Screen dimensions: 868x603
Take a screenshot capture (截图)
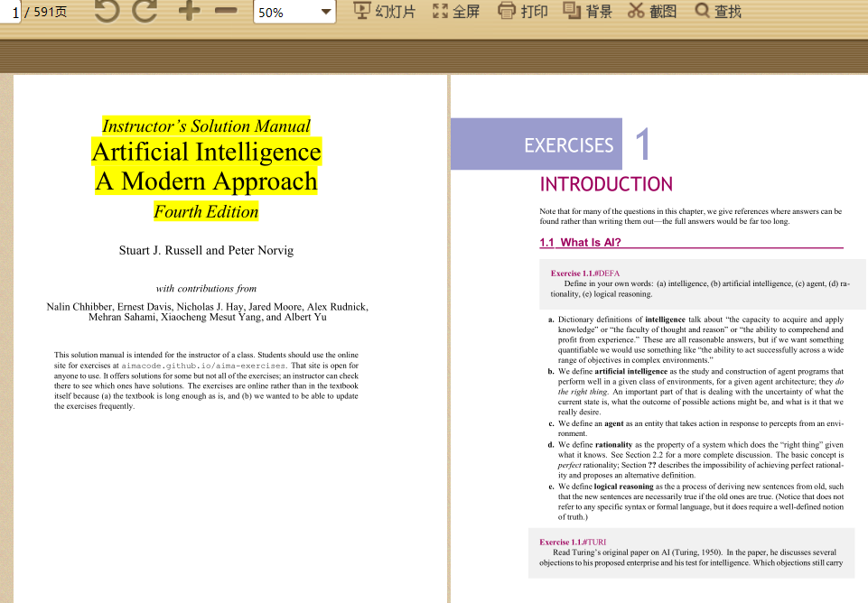(x=652, y=11)
